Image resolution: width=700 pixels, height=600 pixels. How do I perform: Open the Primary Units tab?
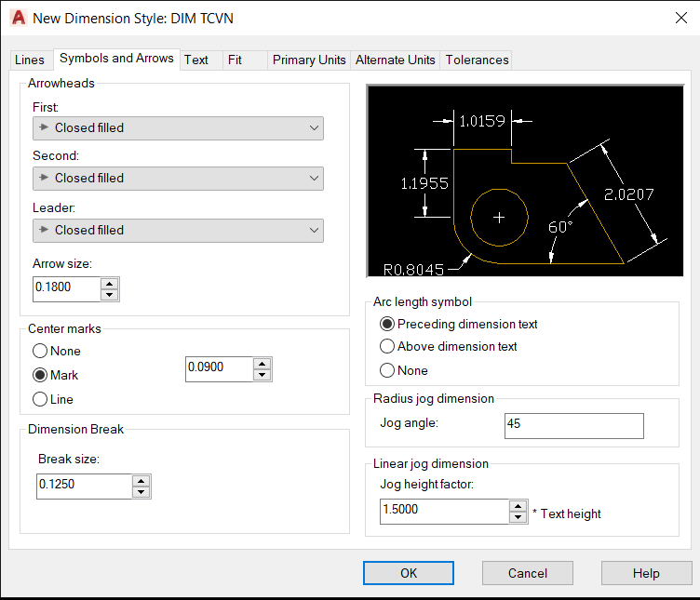(x=309, y=60)
